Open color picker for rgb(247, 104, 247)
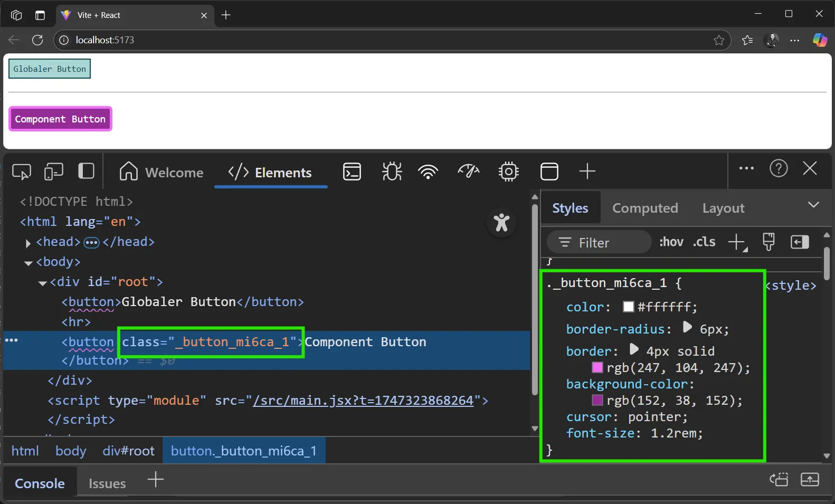Viewport: 835px width, 504px height. (597, 367)
